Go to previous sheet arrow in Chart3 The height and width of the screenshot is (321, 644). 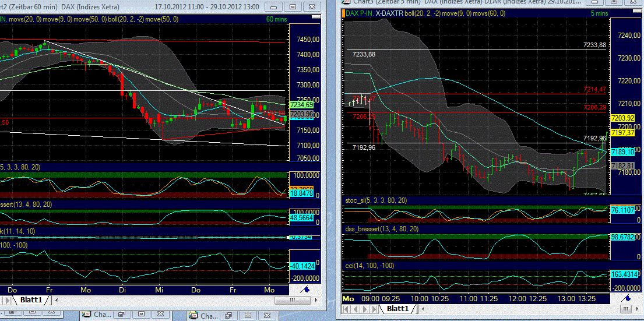[x=356, y=309]
